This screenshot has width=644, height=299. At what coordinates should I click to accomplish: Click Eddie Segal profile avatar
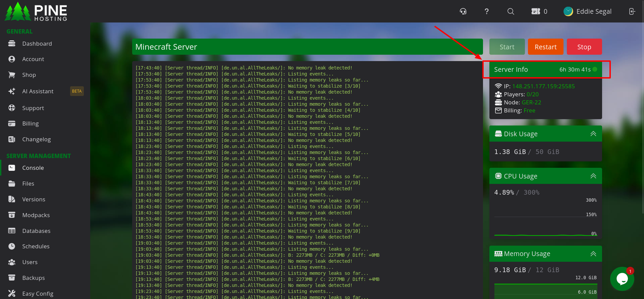(568, 11)
